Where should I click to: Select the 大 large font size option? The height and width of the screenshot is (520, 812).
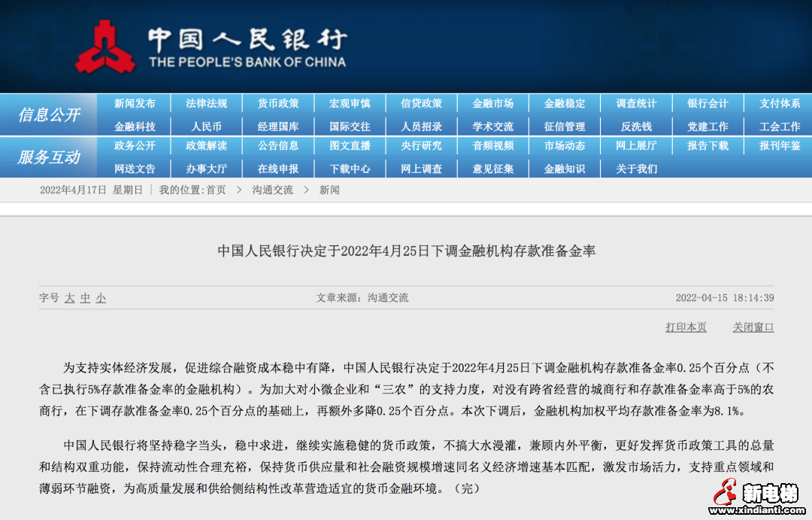pyautogui.click(x=68, y=298)
